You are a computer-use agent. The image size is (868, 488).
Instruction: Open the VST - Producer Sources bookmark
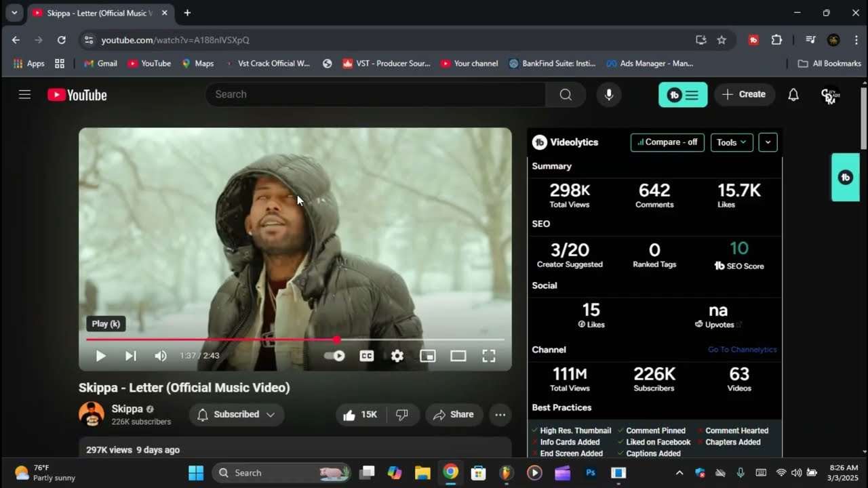tap(387, 64)
